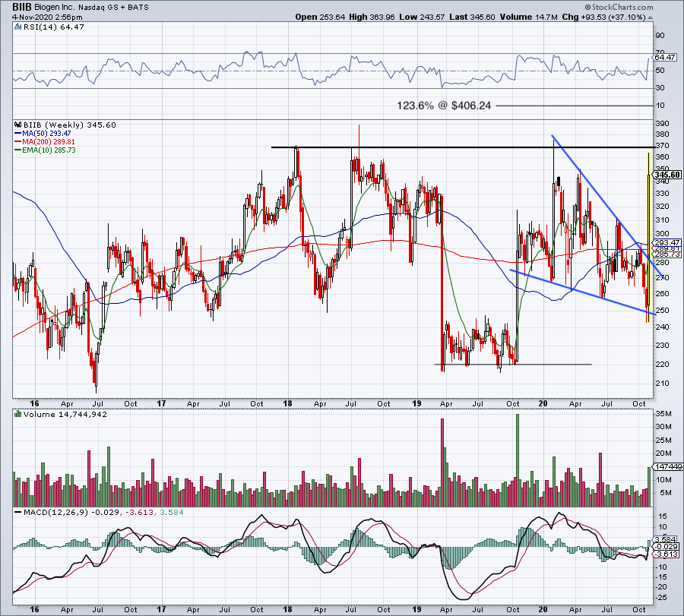Click the black MACD legend line icon

[18, 512]
